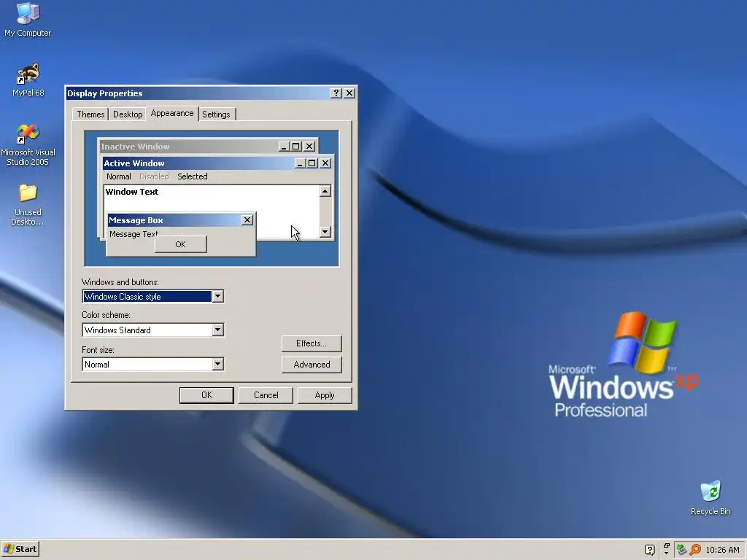Select the Recycle Bin icon

tap(711, 497)
